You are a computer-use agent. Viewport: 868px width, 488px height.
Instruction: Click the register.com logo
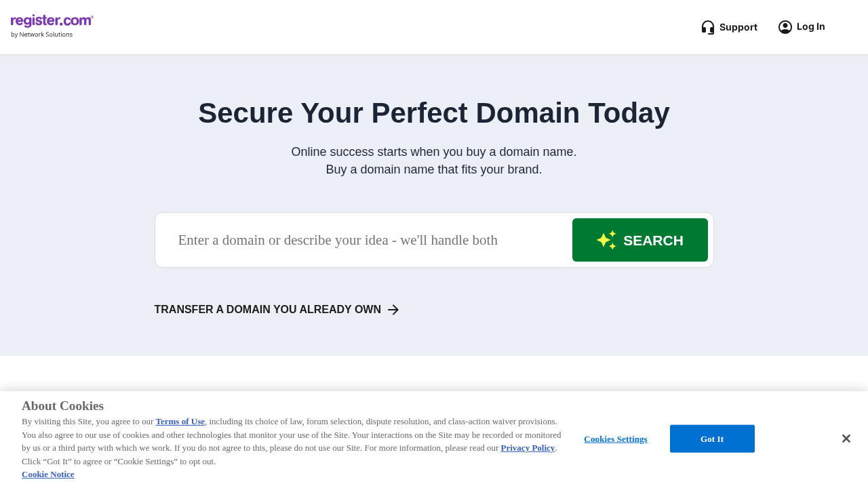point(52,21)
